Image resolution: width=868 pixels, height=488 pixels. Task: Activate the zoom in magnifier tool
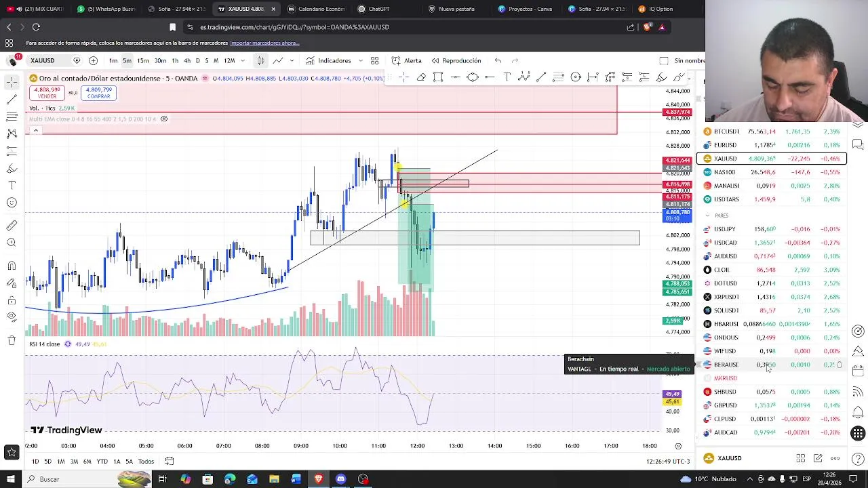point(12,243)
